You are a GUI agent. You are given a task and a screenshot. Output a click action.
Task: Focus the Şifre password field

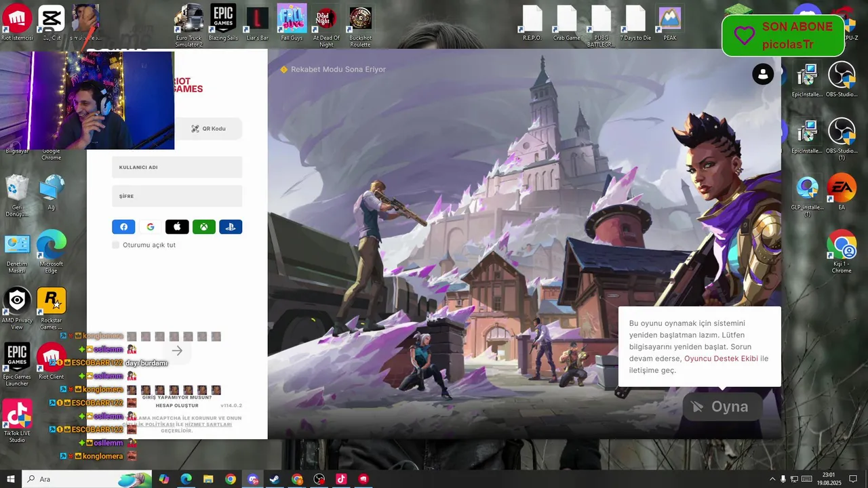[x=177, y=197]
